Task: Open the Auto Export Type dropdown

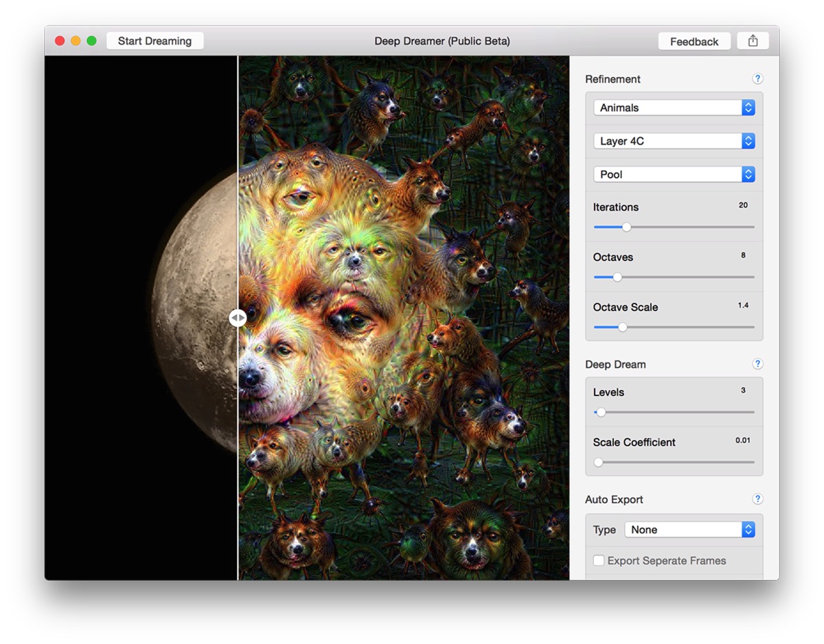Action: (689, 529)
